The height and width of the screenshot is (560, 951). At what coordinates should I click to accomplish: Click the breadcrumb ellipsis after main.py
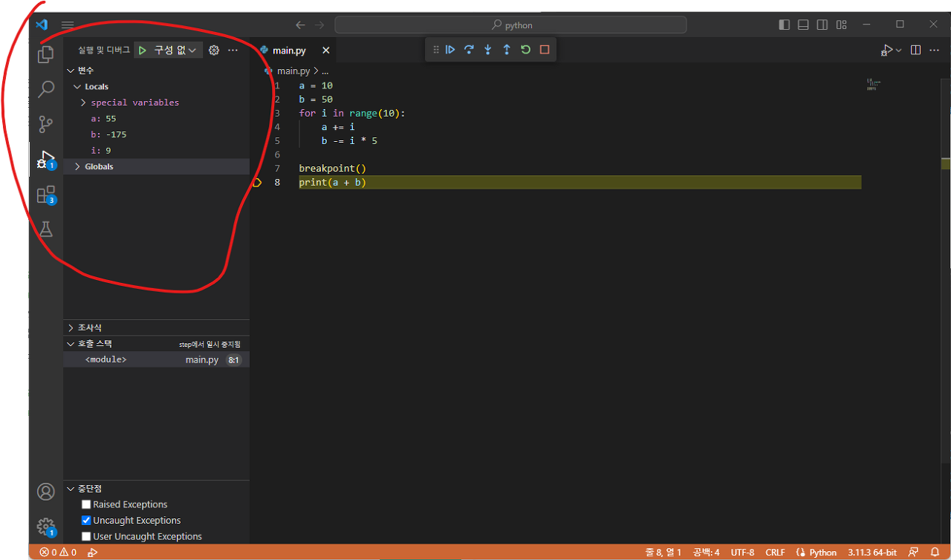pos(325,71)
